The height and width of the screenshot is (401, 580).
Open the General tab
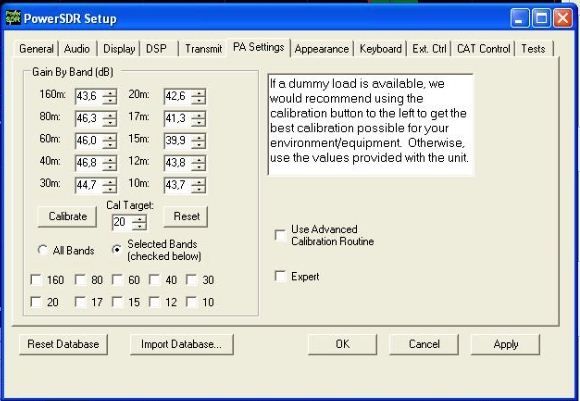tap(36, 49)
